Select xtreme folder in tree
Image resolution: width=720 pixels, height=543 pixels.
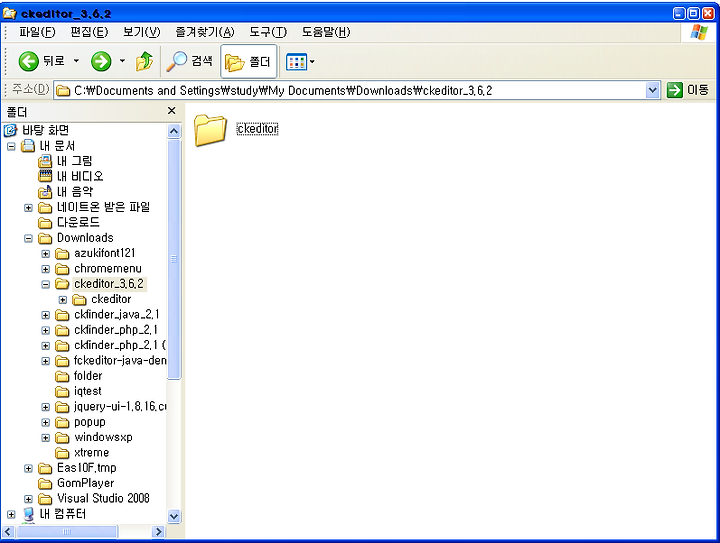pos(91,453)
